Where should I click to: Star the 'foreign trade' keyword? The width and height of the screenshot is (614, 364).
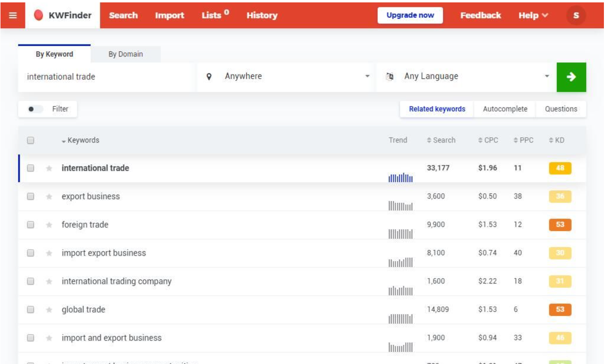click(49, 225)
